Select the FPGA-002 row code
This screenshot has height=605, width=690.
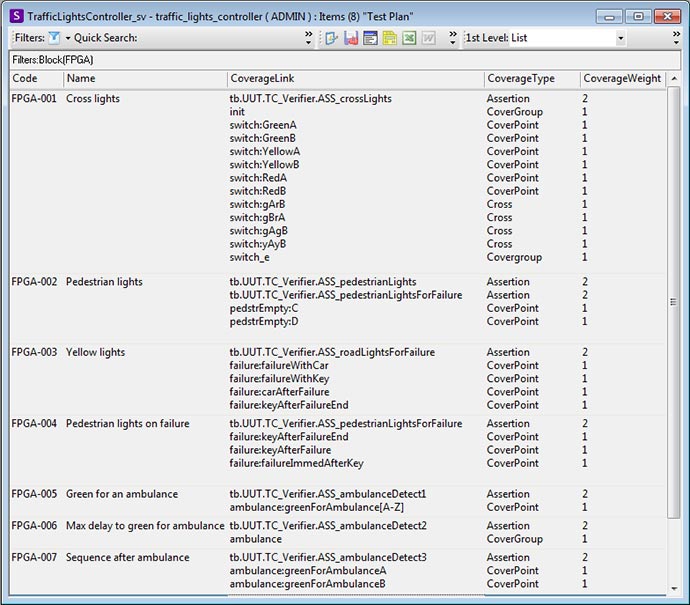pyautogui.click(x=34, y=282)
